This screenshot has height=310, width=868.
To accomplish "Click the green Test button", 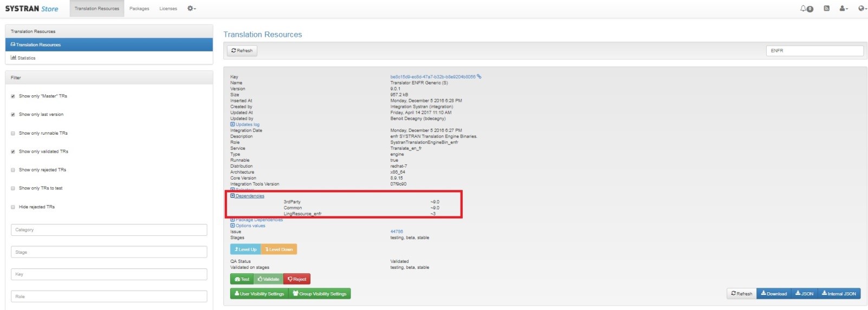I will point(242,279).
